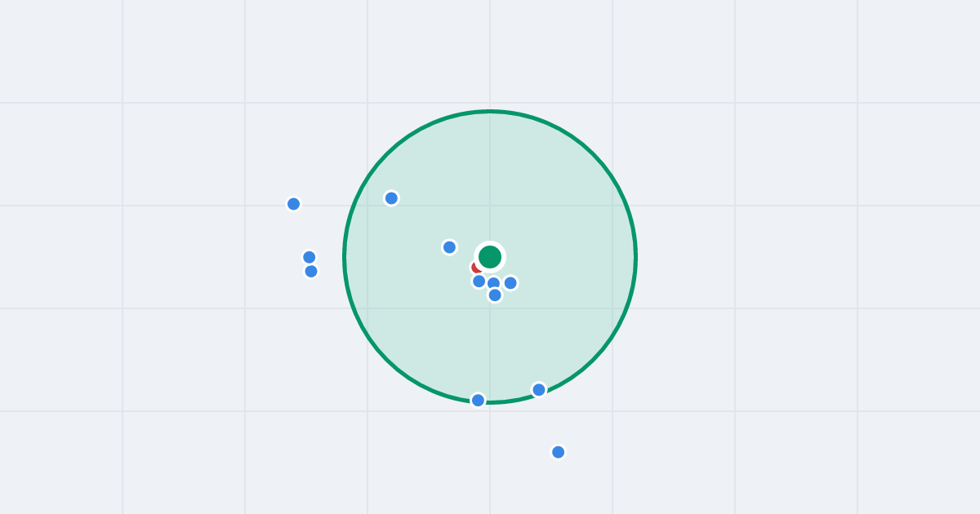This screenshot has height=514, width=980.
Task: Select the rightmost blue dot in the central cluster
Action: click(510, 283)
